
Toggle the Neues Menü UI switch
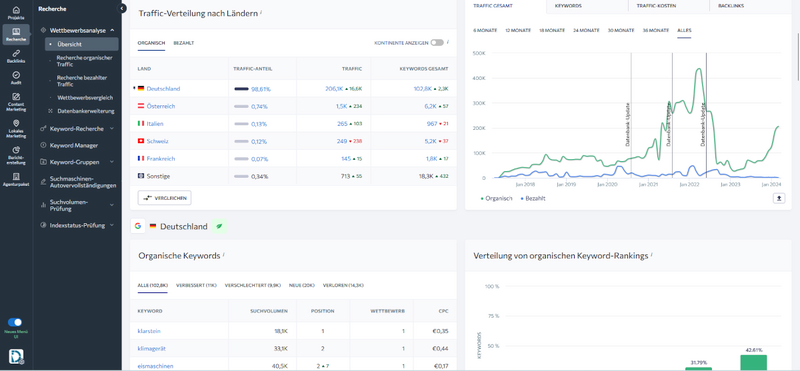click(15, 322)
